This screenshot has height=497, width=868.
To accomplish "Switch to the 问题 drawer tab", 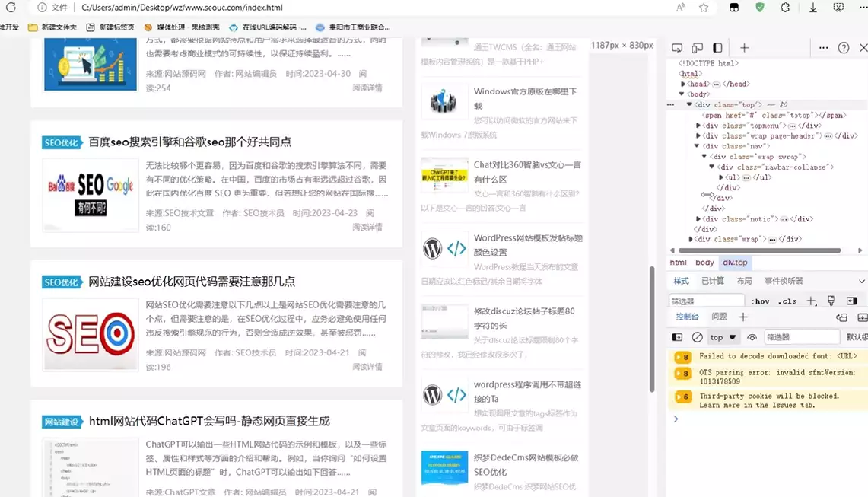I will click(719, 317).
